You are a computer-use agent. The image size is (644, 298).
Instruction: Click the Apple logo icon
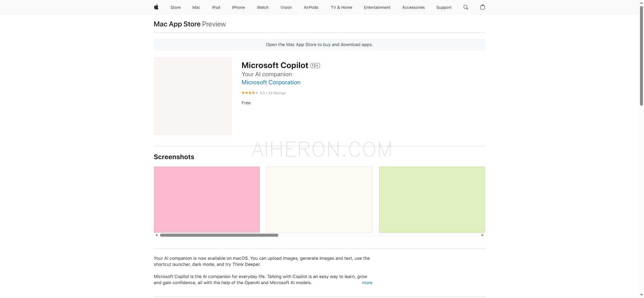point(156,7)
